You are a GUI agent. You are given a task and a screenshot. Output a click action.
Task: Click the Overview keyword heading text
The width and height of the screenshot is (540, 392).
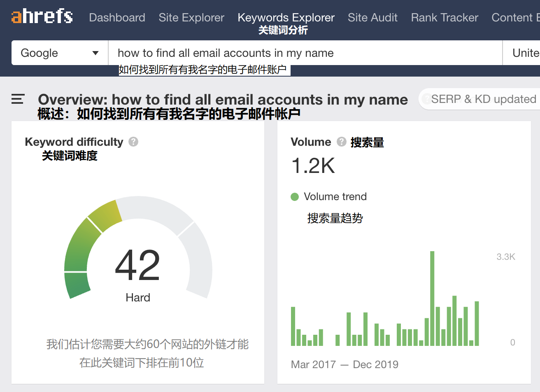(x=223, y=100)
